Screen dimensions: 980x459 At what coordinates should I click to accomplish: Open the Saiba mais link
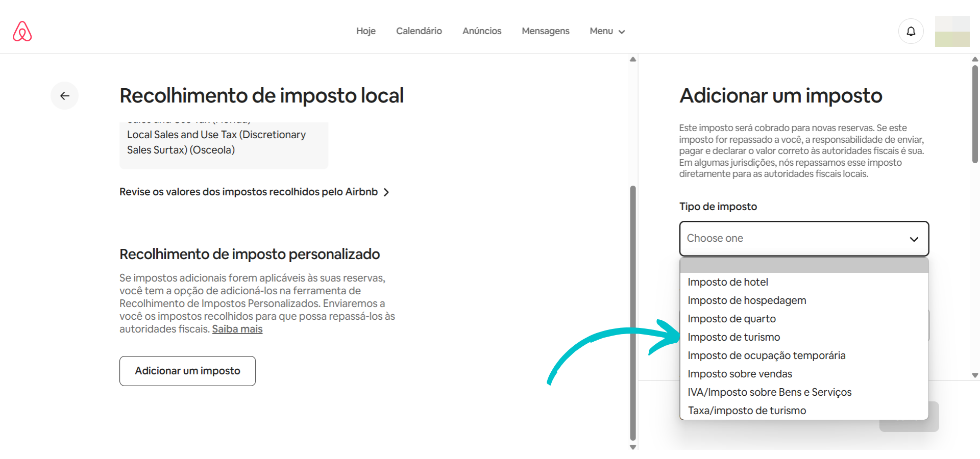point(237,329)
